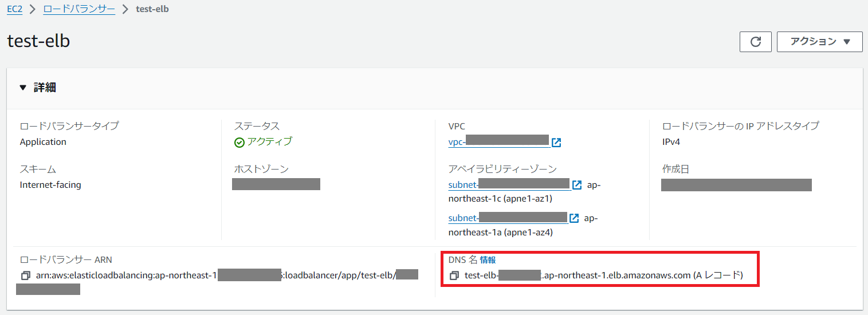868x315 pixels.
Task: Open the アクション dropdown menu
Action: [819, 42]
